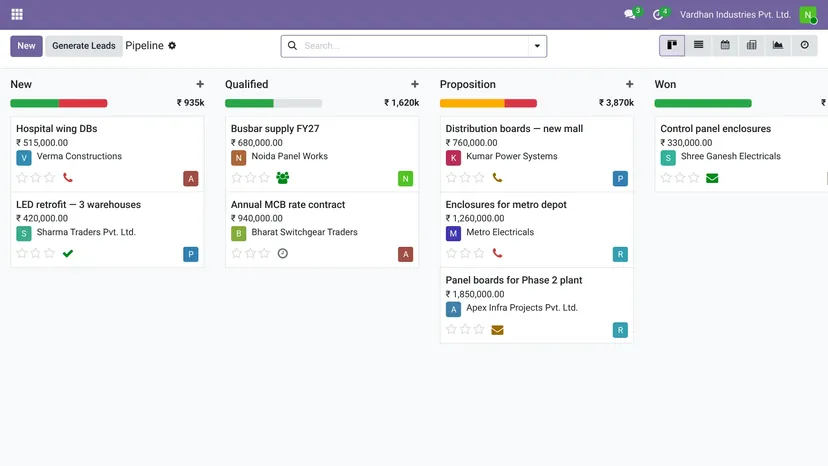Switch to Activity view
The height and width of the screenshot is (466, 828).
pos(804,45)
